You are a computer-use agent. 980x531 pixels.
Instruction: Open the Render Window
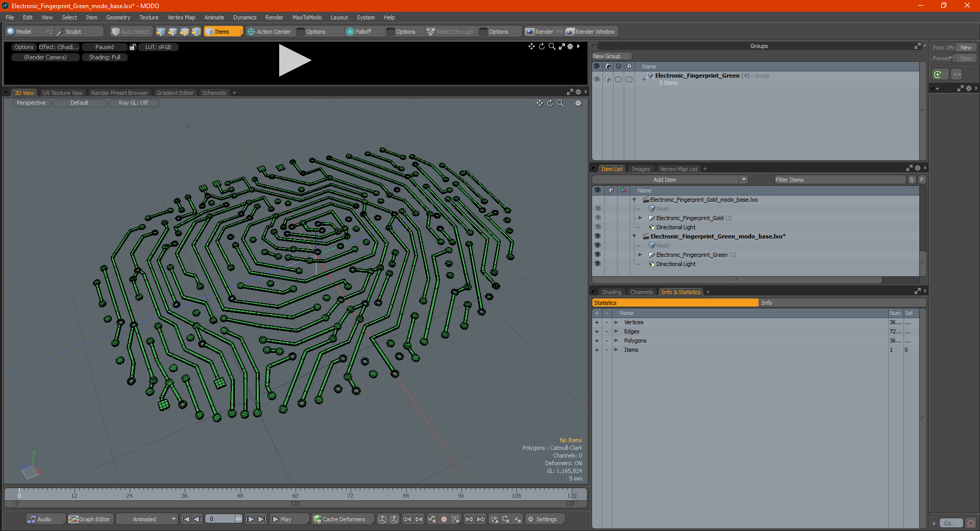(x=591, y=32)
